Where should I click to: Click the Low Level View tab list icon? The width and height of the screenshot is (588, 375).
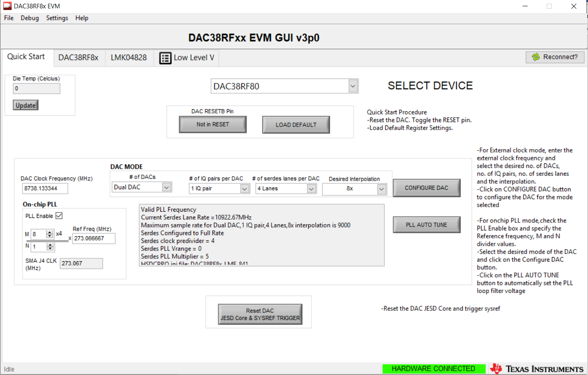(x=165, y=58)
